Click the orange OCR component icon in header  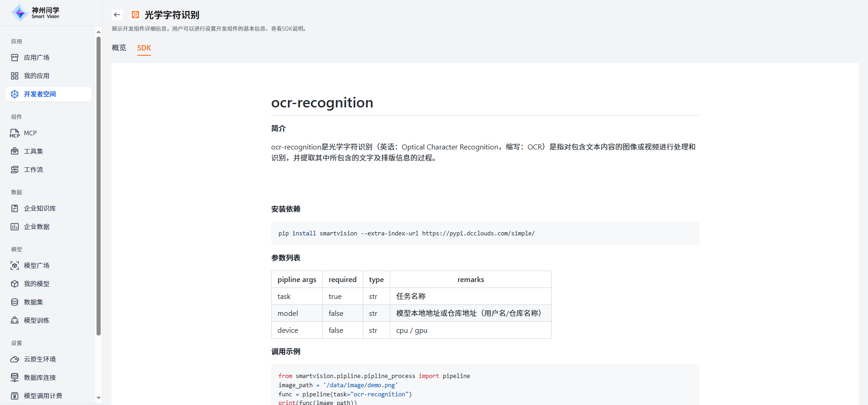135,15
